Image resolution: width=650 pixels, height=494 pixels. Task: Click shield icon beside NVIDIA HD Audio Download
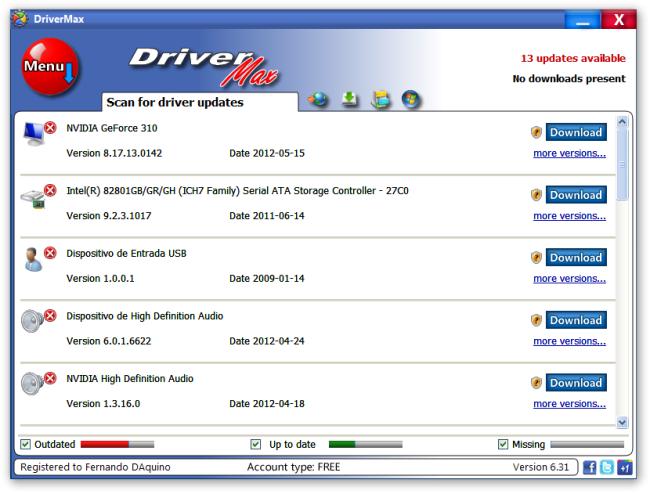[536, 383]
